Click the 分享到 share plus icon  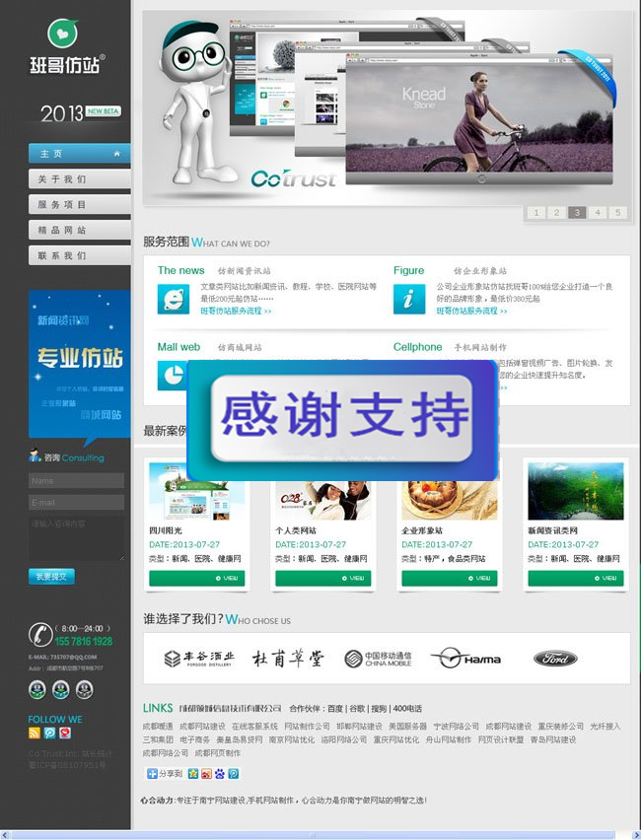pos(152,774)
